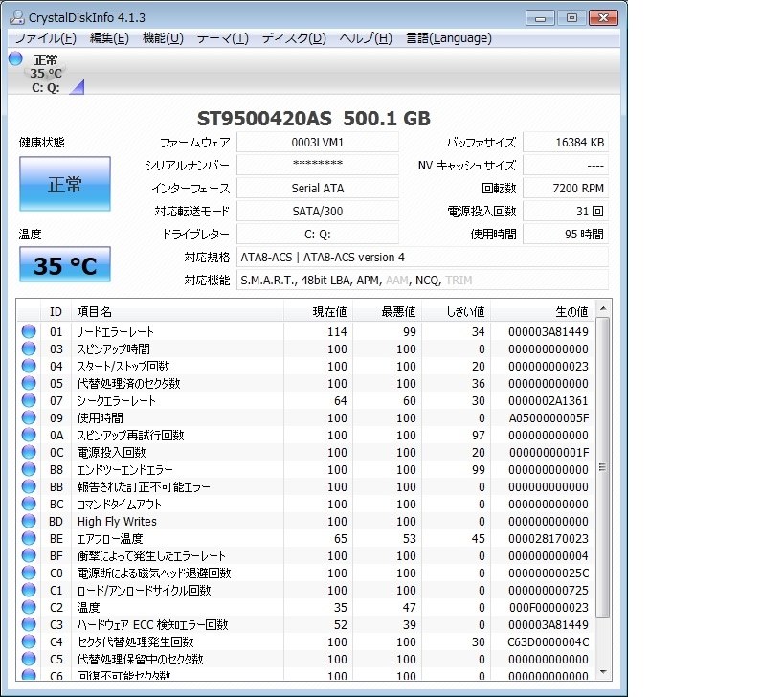Click status orb for 01 リードエラーレート
The width and height of the screenshot is (784, 697).
pyautogui.click(x=29, y=331)
